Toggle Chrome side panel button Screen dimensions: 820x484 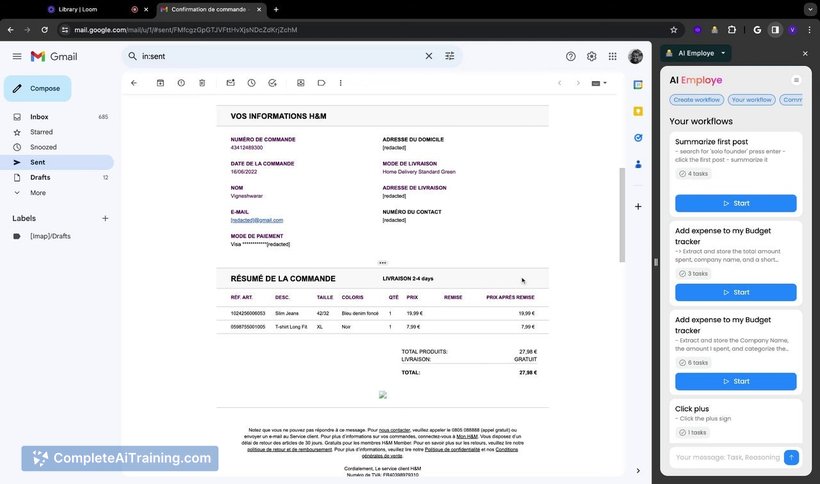click(775, 30)
